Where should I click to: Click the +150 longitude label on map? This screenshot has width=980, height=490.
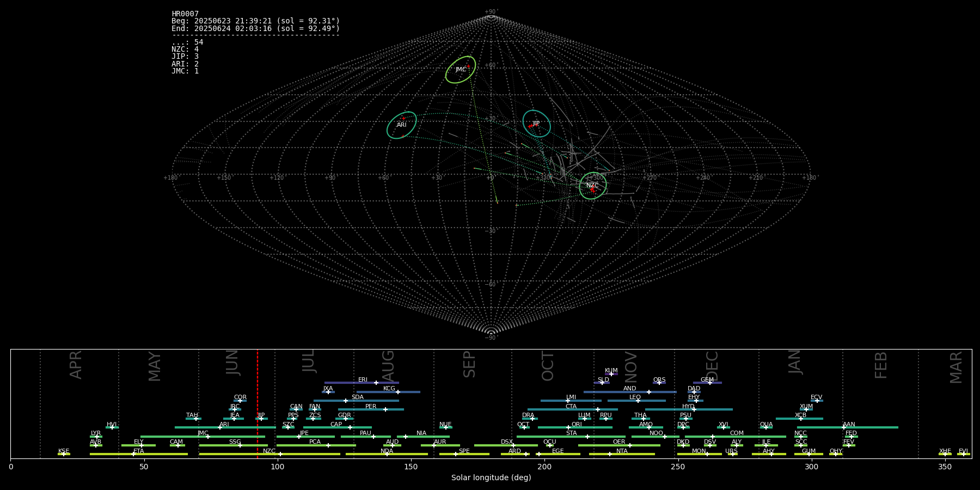pos(224,178)
